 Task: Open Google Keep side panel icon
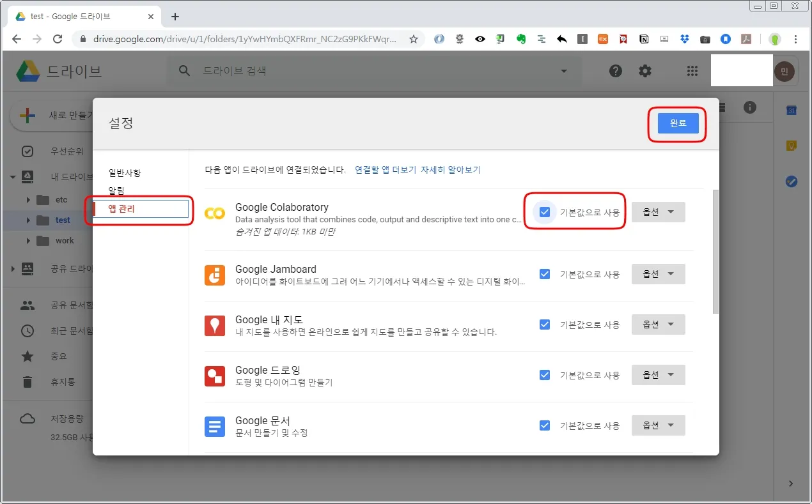pyautogui.click(x=792, y=146)
